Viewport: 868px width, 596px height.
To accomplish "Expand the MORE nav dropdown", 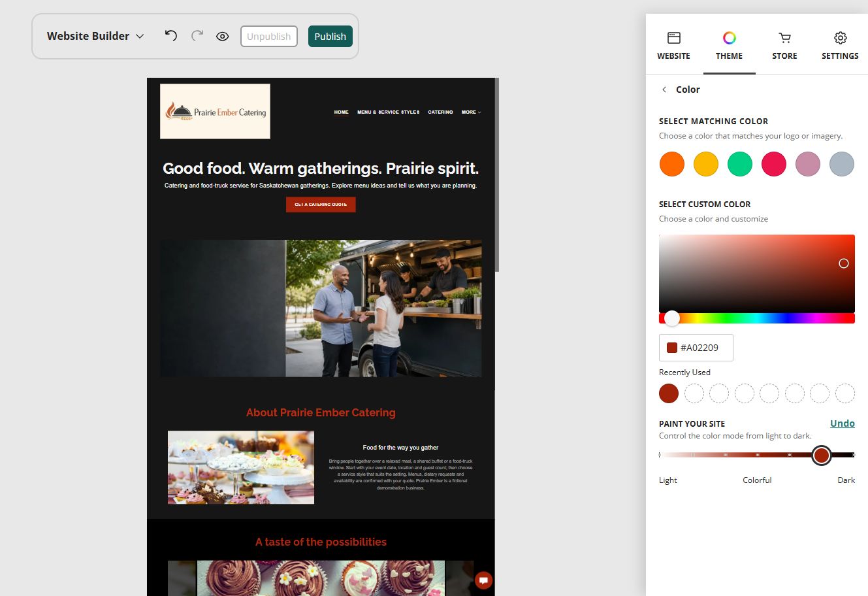I will [x=471, y=112].
